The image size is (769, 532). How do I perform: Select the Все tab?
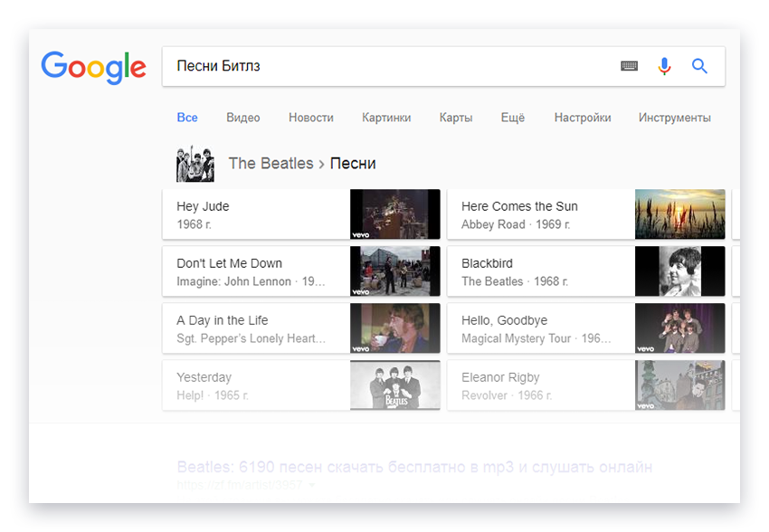point(187,118)
